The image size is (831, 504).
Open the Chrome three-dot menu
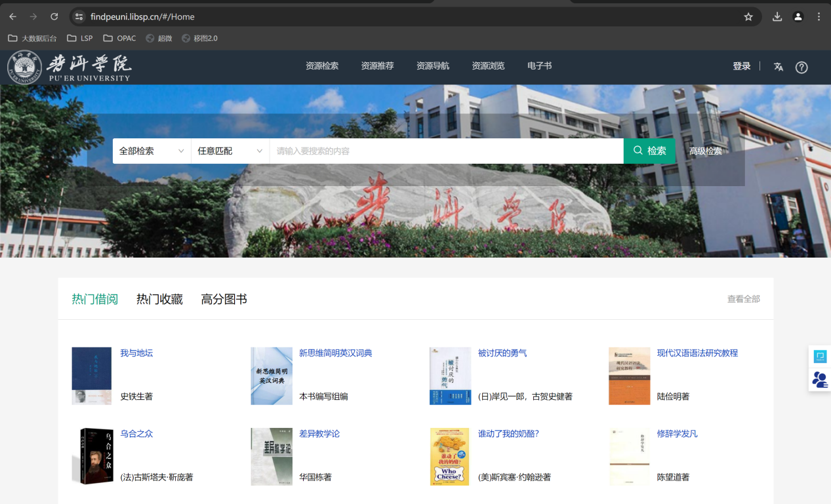coord(819,16)
